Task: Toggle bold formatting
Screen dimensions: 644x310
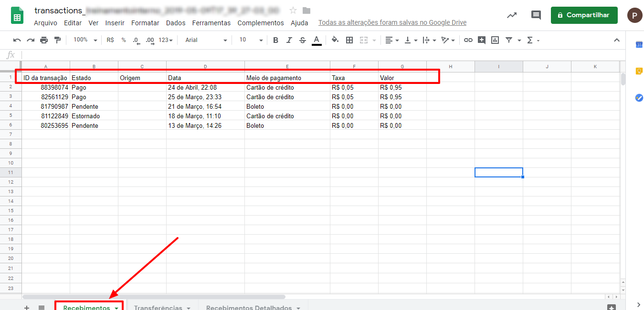Action: [275, 40]
